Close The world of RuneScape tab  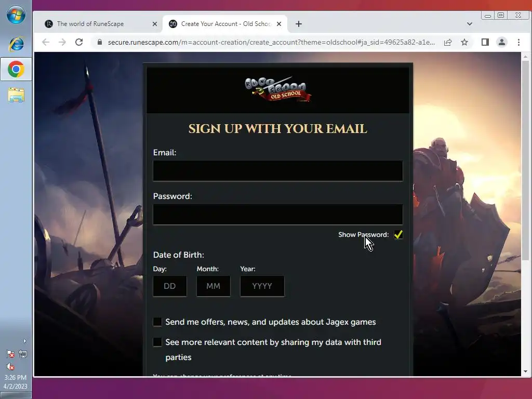[155, 24]
